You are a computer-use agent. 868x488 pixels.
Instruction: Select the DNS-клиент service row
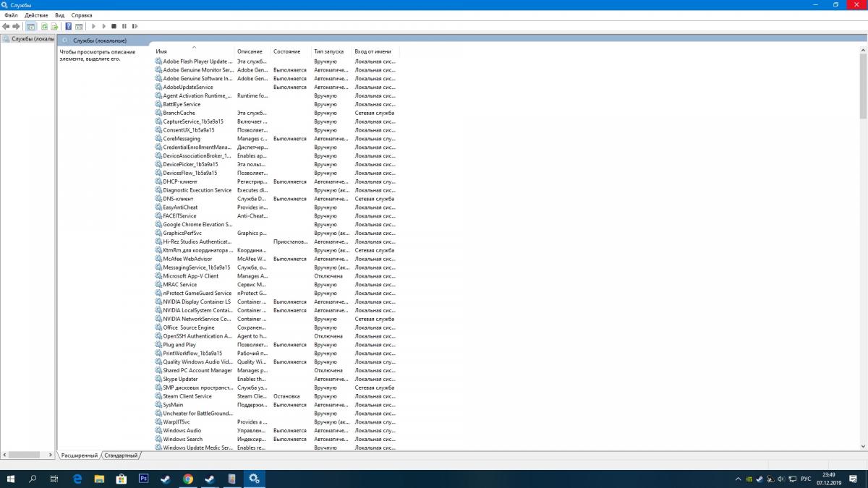pos(276,199)
